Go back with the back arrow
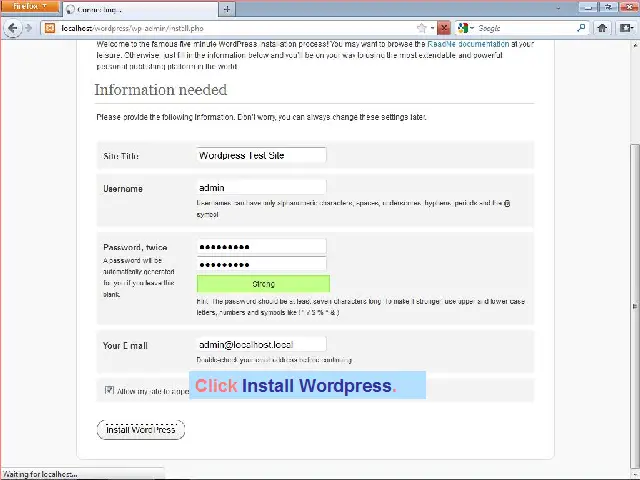The width and height of the screenshot is (640, 480). [13, 28]
